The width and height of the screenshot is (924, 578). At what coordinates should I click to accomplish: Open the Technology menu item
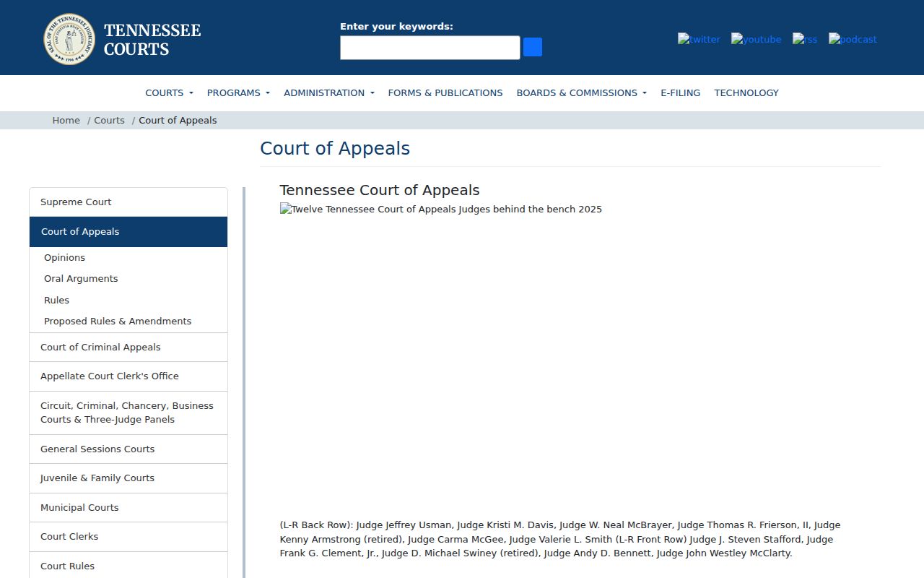tap(746, 92)
